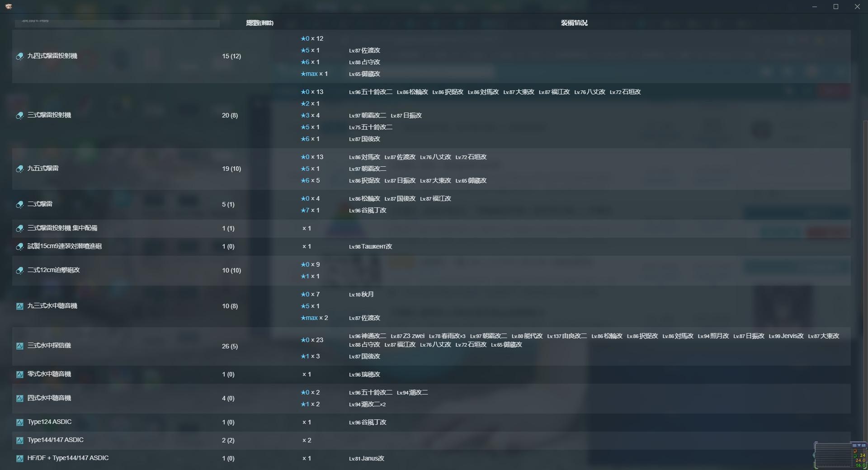Select the HF/DF + Type144/147 ASDIC icon
Screen dimensions: 868x470
tap(19, 459)
